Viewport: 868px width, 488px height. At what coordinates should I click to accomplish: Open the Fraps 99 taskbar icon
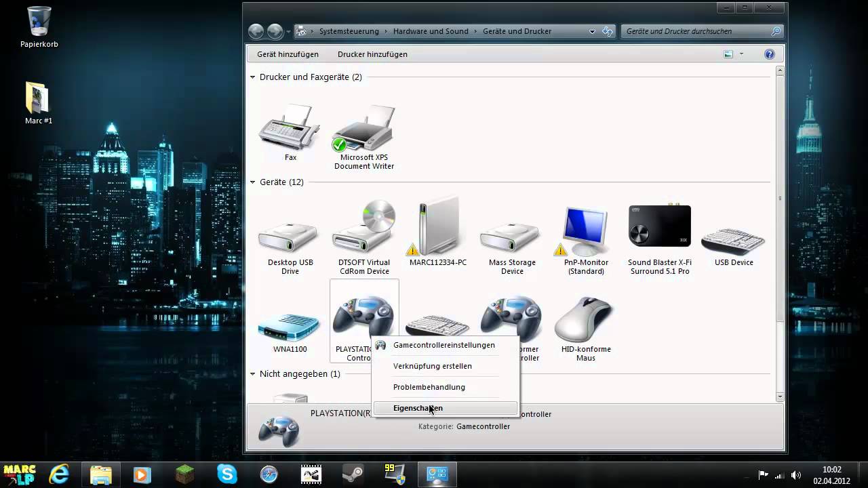click(x=395, y=474)
